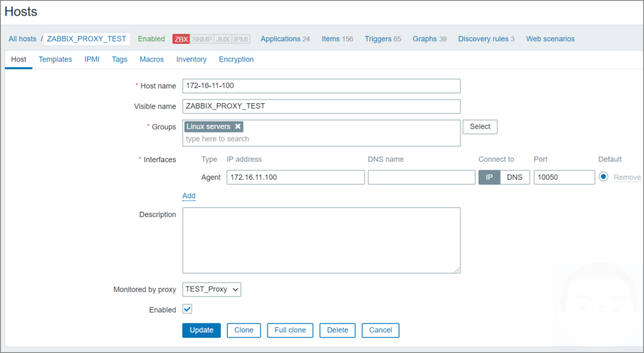The image size is (644, 353).
Task: Click the Clone button
Action: [x=243, y=330]
